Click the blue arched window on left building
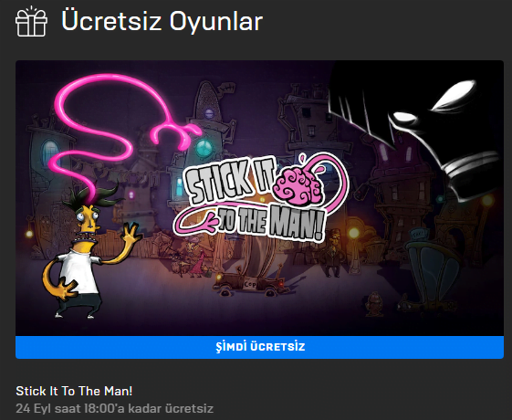This screenshot has height=420, width=512. pos(49,152)
